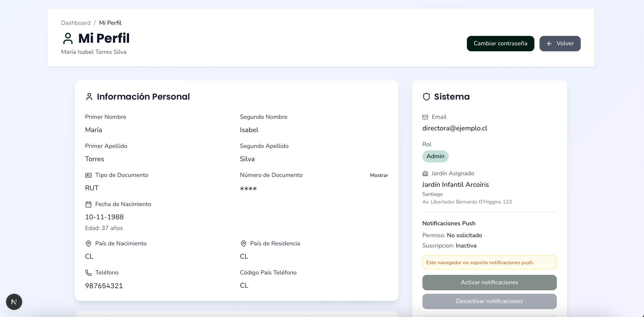Image resolution: width=644 pixels, height=317 pixels.
Task: Select the Mi Perfil breadcrumb item
Action: 110,23
